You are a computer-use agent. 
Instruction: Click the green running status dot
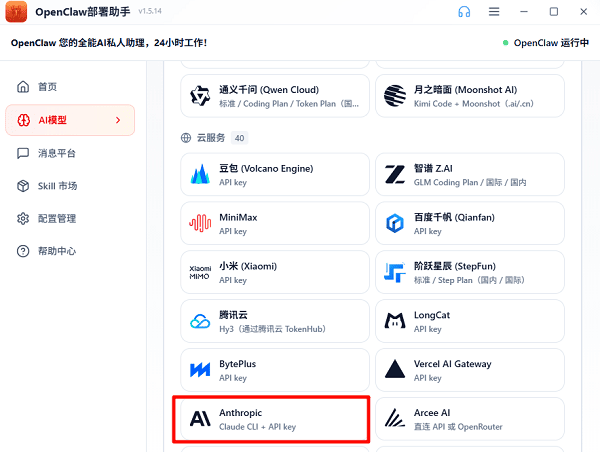point(505,43)
